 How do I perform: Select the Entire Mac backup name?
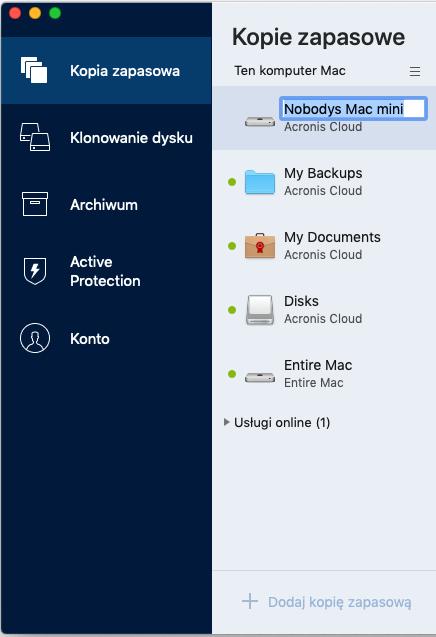coord(318,365)
